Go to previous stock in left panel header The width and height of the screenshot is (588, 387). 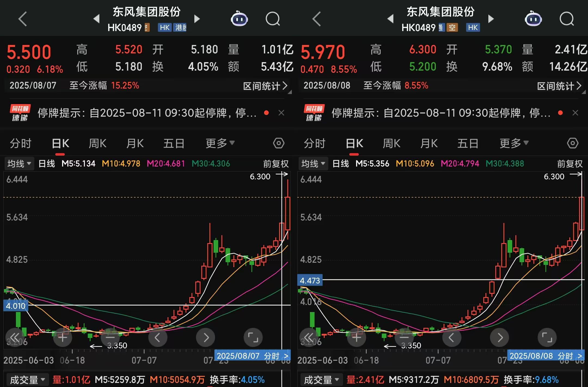pos(96,19)
